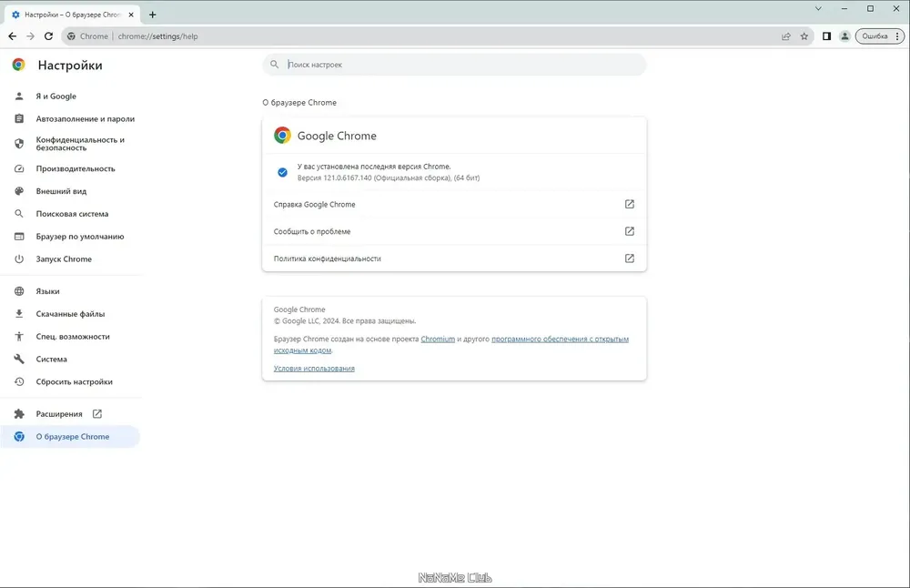Click the reset clock icon for Сбросить настройки
910x588 pixels.
[19, 382]
